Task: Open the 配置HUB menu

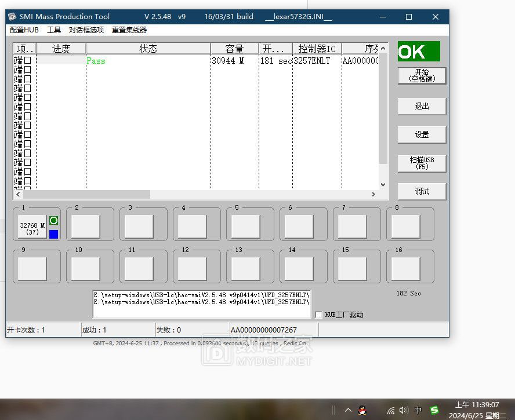Action: [x=24, y=30]
